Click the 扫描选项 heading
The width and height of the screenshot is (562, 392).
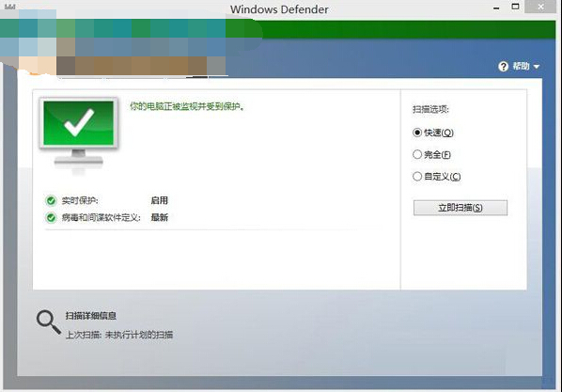pos(430,109)
